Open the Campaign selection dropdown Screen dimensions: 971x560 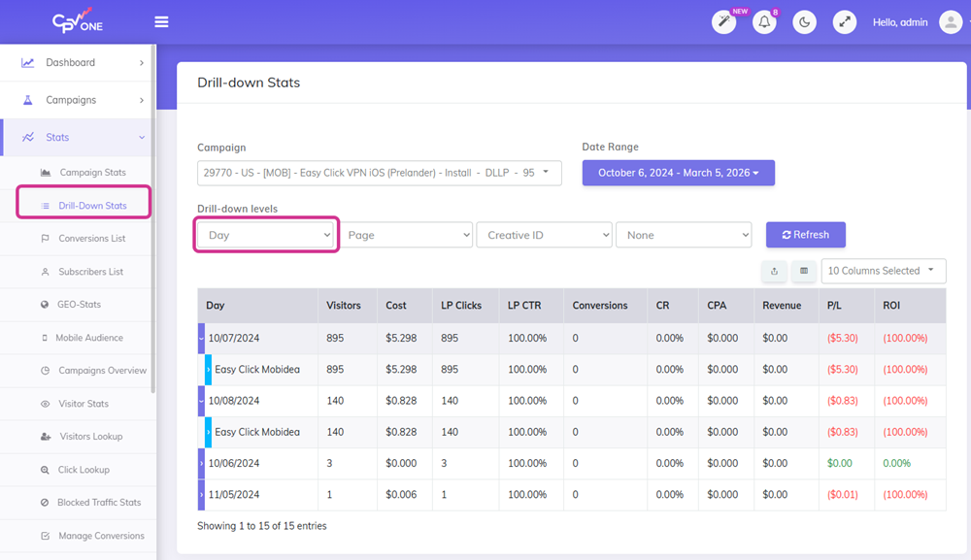click(379, 173)
